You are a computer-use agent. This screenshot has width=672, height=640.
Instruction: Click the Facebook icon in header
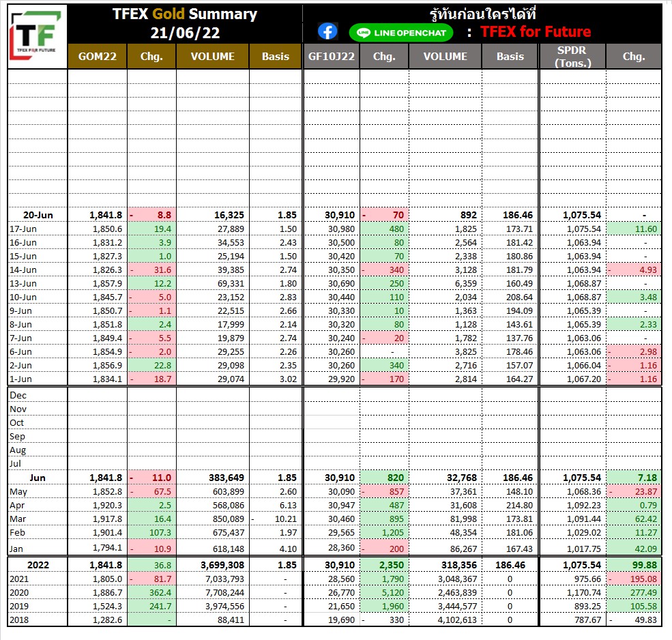[328, 31]
